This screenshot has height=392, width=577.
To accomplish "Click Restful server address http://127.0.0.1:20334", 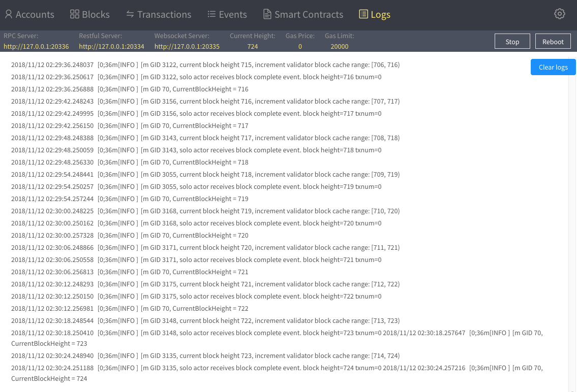I will [x=111, y=46].
